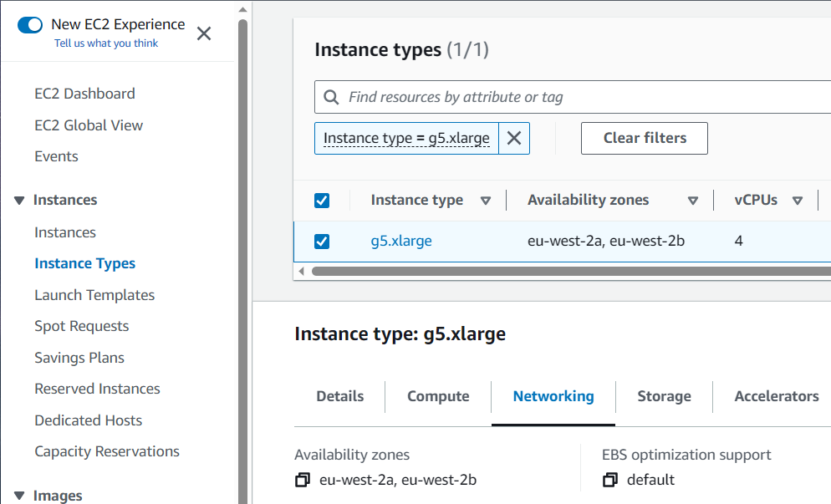Viewport: 831px width, 504px height.
Task: Open Launch Templates page
Action: 94,295
